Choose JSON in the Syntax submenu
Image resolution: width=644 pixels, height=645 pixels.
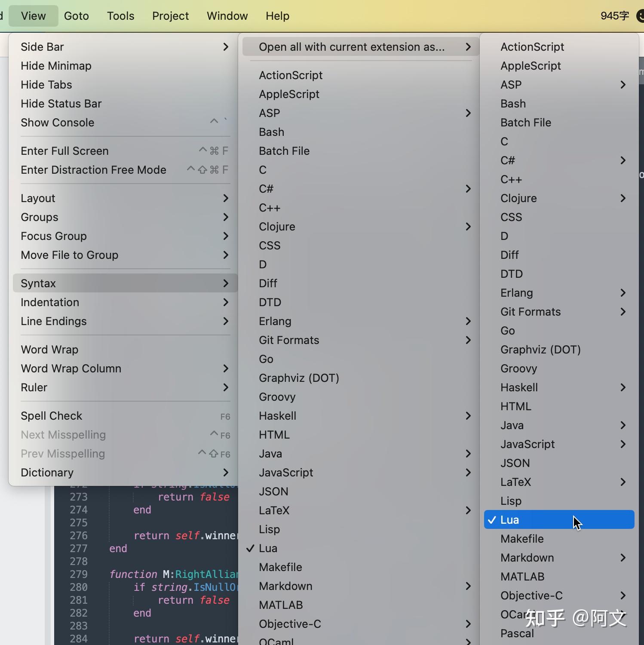(x=360, y=491)
